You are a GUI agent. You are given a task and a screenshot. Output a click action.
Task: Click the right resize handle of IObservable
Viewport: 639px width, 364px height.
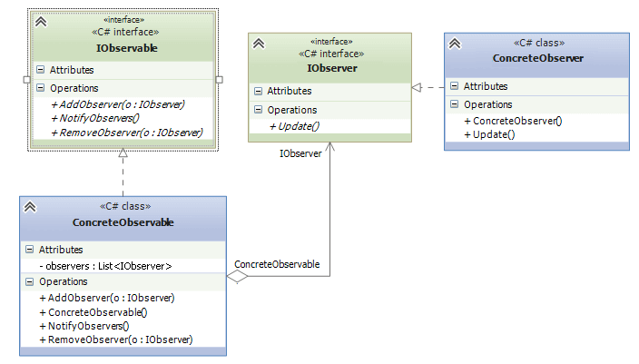coord(219,79)
